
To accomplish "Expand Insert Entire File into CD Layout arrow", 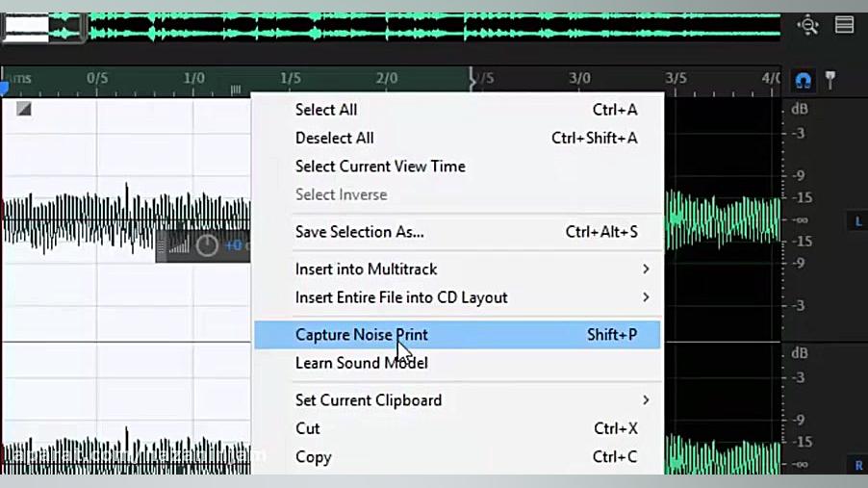I will [x=646, y=297].
